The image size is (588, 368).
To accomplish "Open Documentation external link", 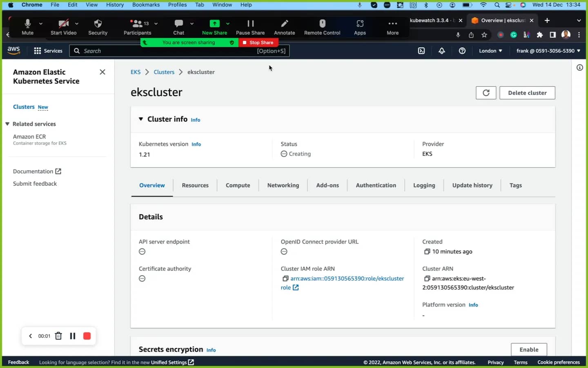I will pos(37,171).
